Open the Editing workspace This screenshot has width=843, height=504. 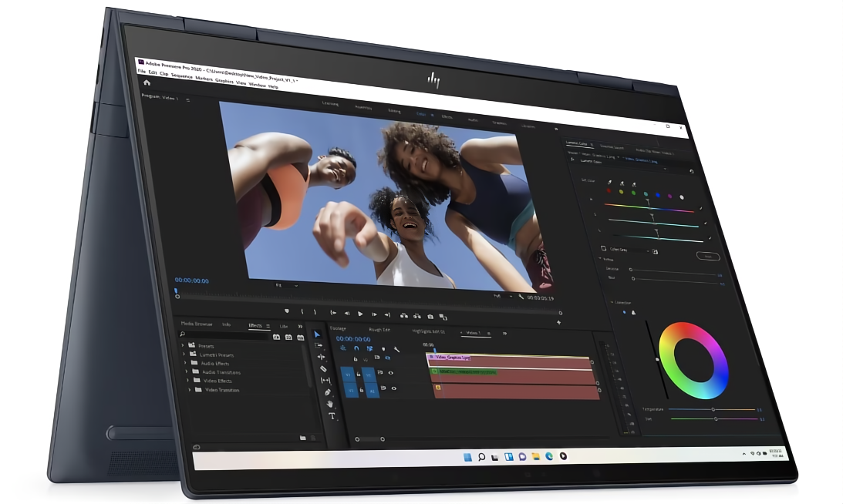point(394,111)
